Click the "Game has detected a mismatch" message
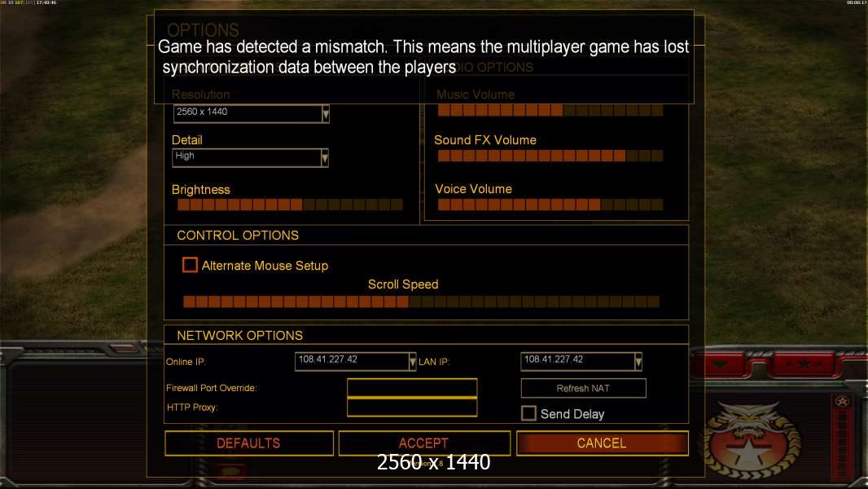This screenshot has height=489, width=868. point(423,57)
